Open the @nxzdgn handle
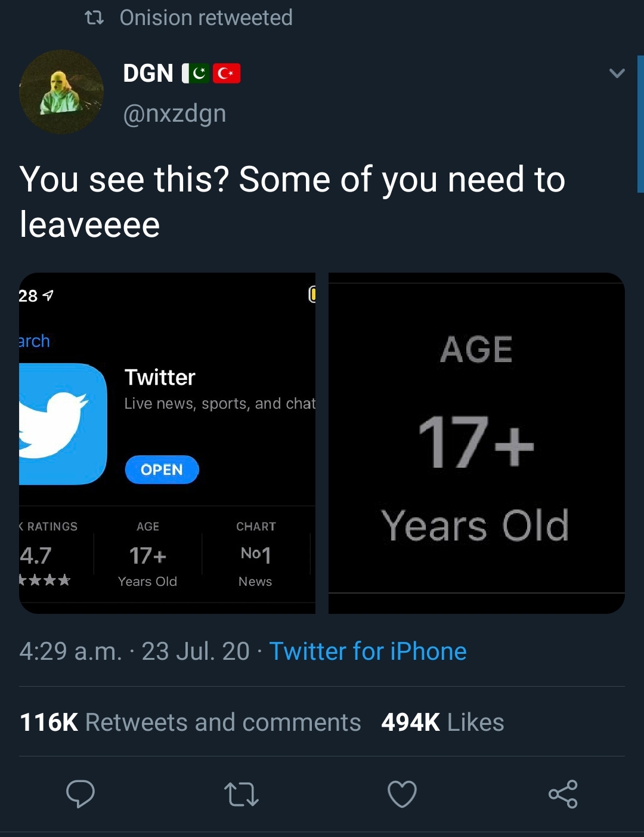 tap(175, 113)
